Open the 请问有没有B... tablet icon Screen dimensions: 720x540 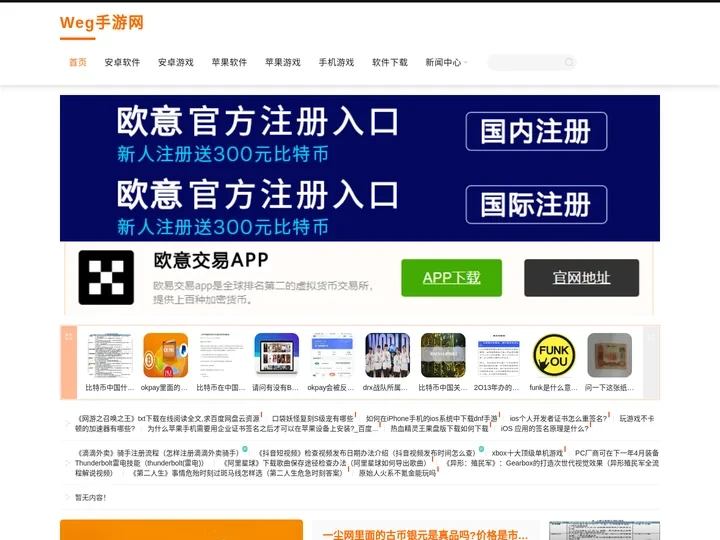276,355
